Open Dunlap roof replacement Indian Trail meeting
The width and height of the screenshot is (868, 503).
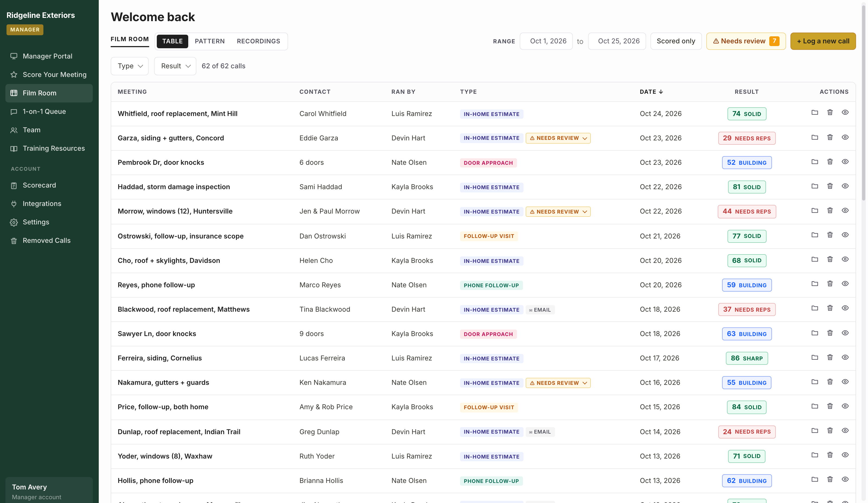[x=180, y=432]
